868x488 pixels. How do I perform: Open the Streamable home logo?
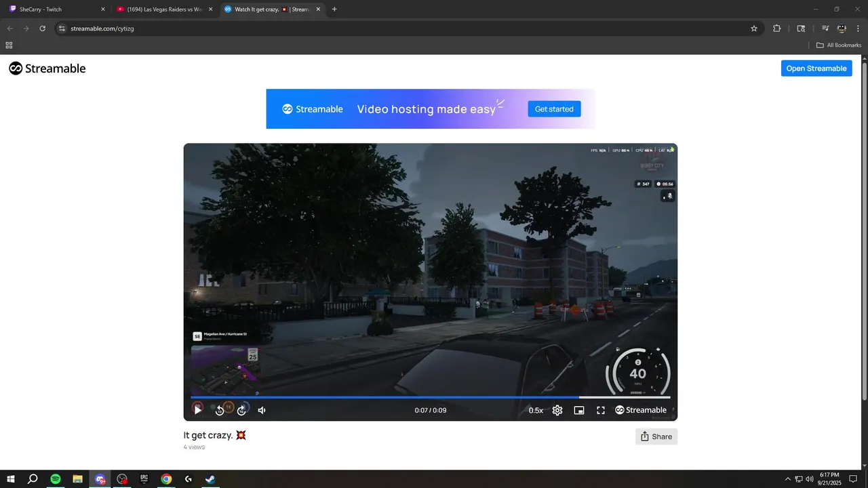click(x=47, y=68)
